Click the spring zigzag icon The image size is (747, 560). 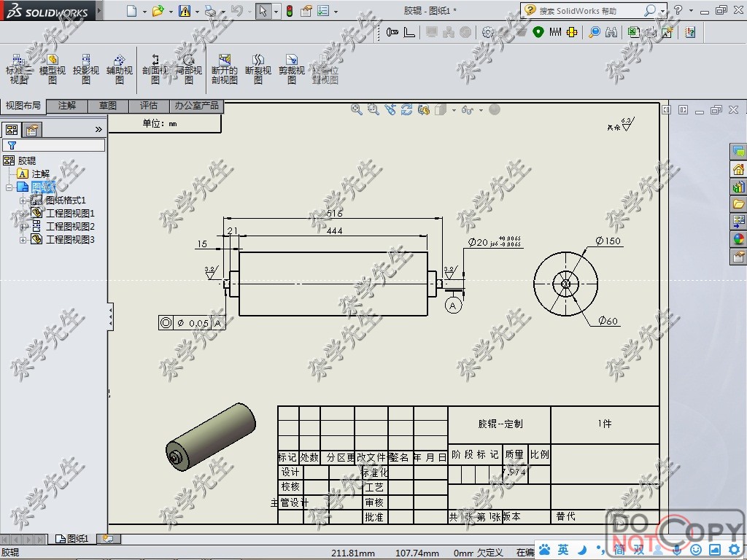tap(555, 32)
